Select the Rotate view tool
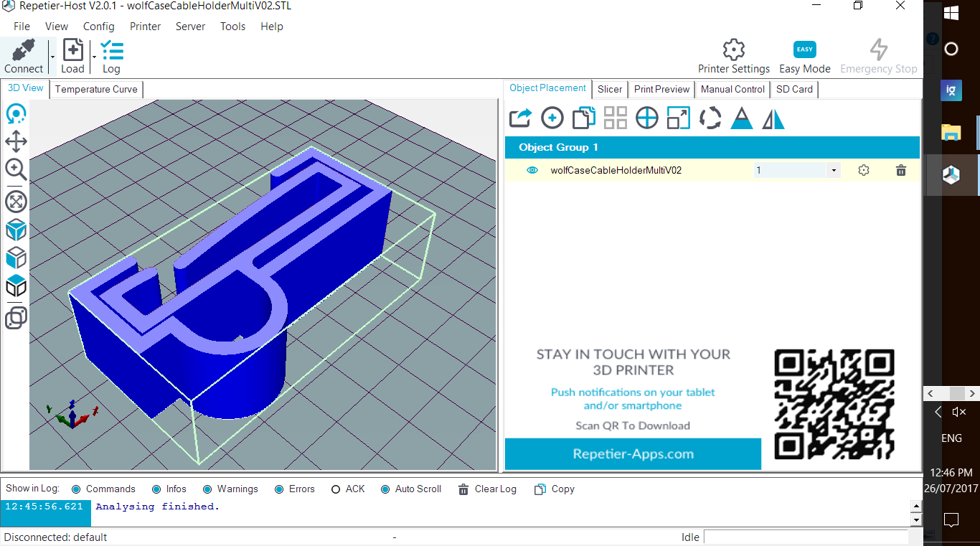The width and height of the screenshot is (980, 546). (16, 113)
